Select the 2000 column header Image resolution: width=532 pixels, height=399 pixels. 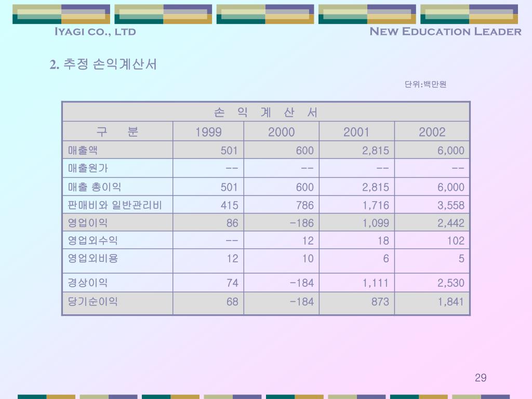(x=281, y=132)
